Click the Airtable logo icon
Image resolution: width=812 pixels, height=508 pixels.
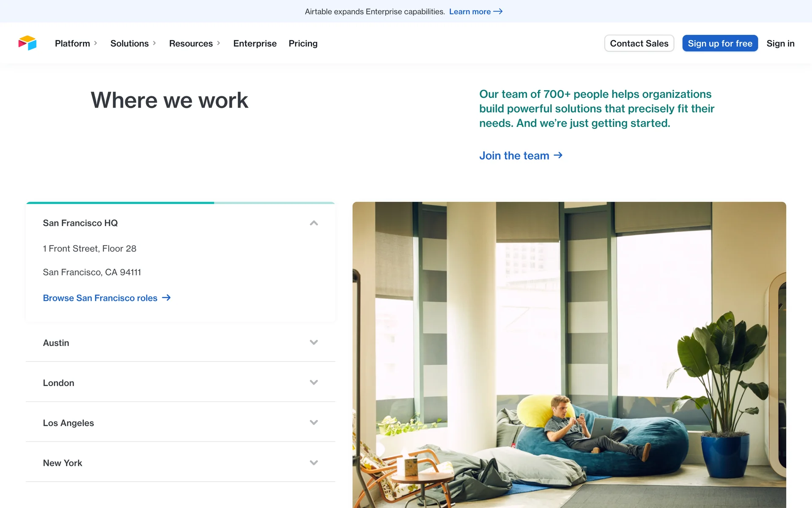coord(27,43)
